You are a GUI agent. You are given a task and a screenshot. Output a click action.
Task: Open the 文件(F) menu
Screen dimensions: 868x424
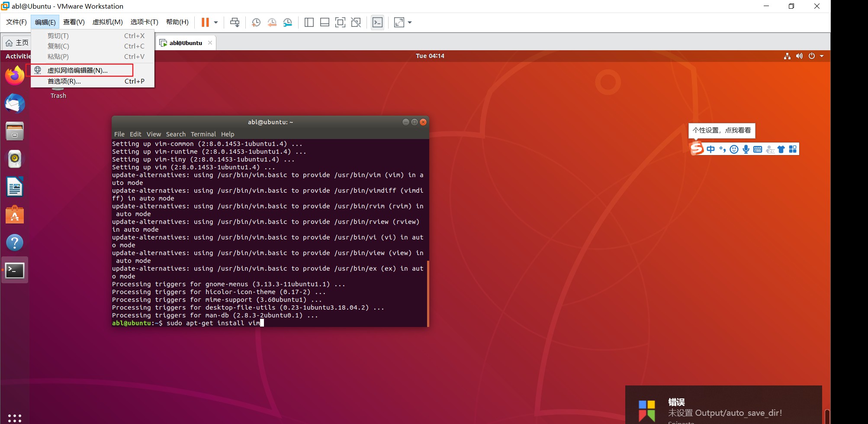tap(16, 22)
